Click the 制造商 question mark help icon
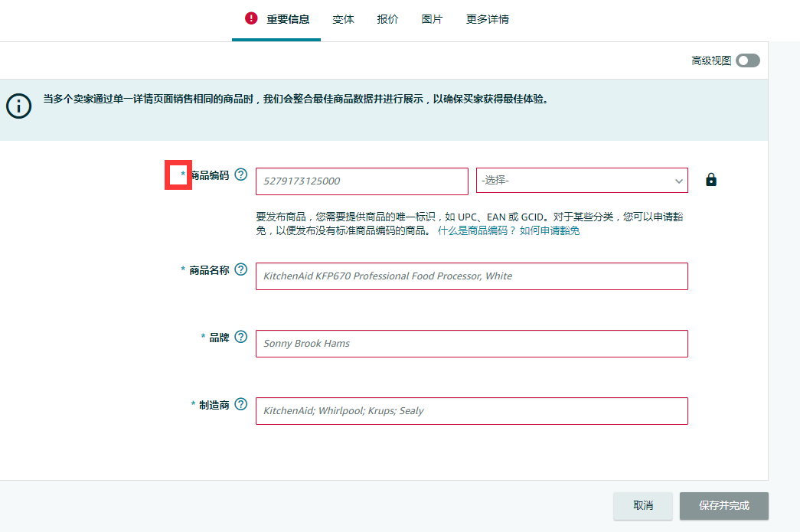Viewport: 800px width, 532px height. click(x=241, y=404)
